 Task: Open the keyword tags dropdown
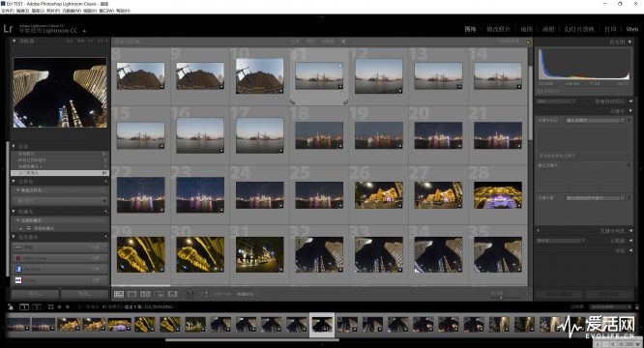pos(596,120)
